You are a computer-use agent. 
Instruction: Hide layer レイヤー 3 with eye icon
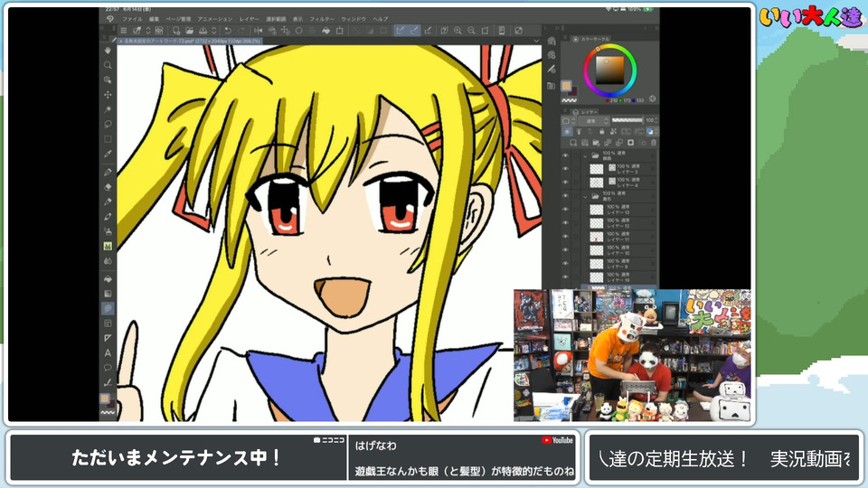(x=565, y=169)
